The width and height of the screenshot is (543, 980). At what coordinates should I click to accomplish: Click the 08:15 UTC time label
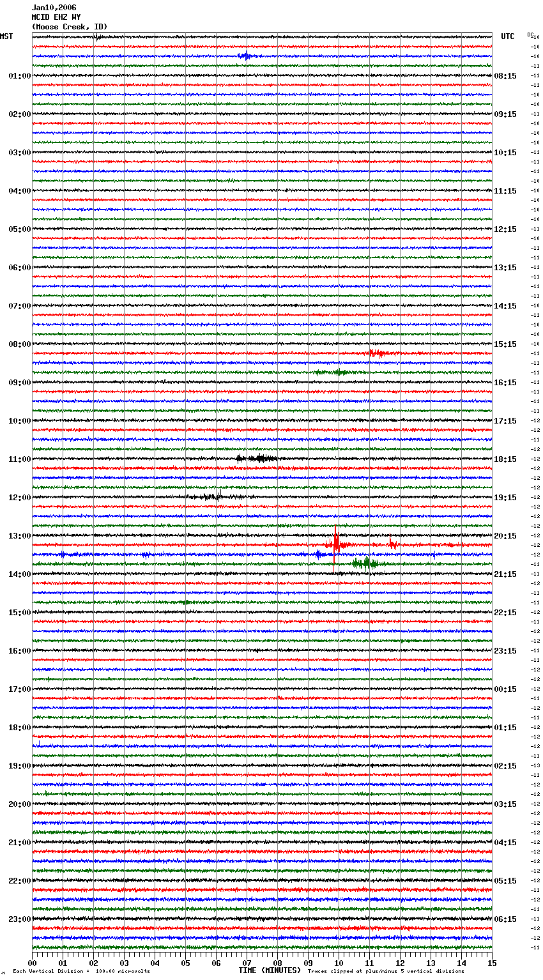pyautogui.click(x=505, y=76)
